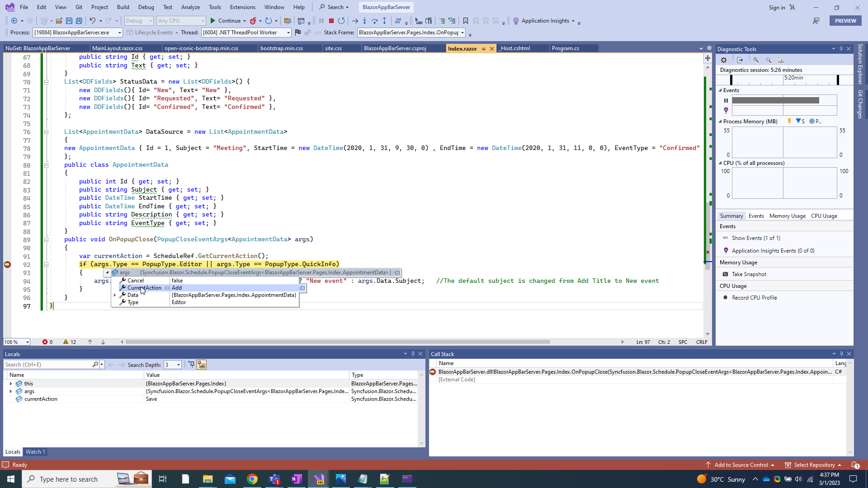The image size is (868, 488).
Task: Open the Solution Explorer side tab
Action: coord(860,64)
